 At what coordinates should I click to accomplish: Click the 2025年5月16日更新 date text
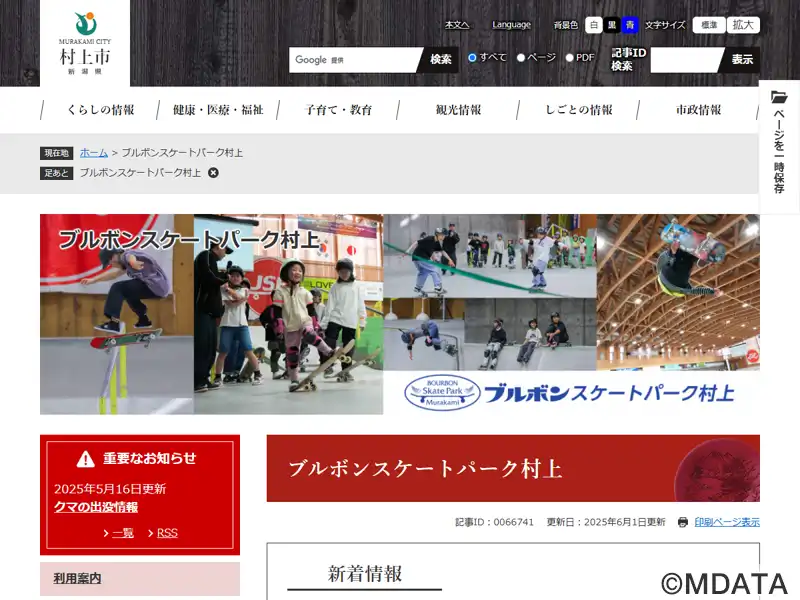110,489
